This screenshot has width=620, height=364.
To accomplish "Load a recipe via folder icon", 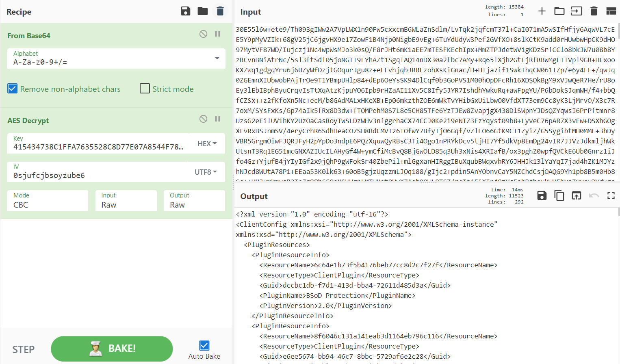I will tap(203, 11).
